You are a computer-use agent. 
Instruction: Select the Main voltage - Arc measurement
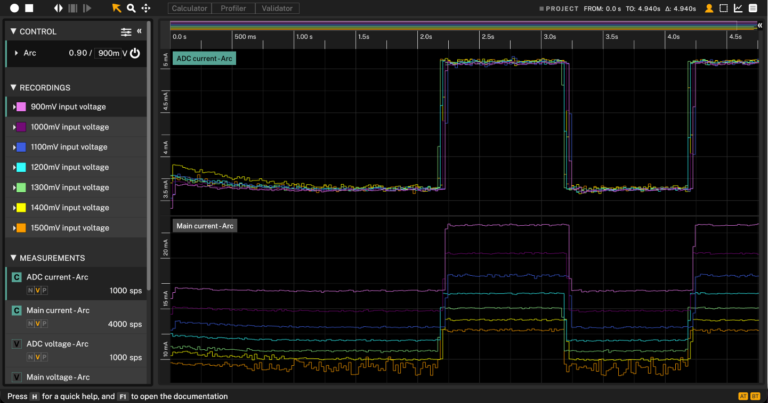click(x=76, y=377)
